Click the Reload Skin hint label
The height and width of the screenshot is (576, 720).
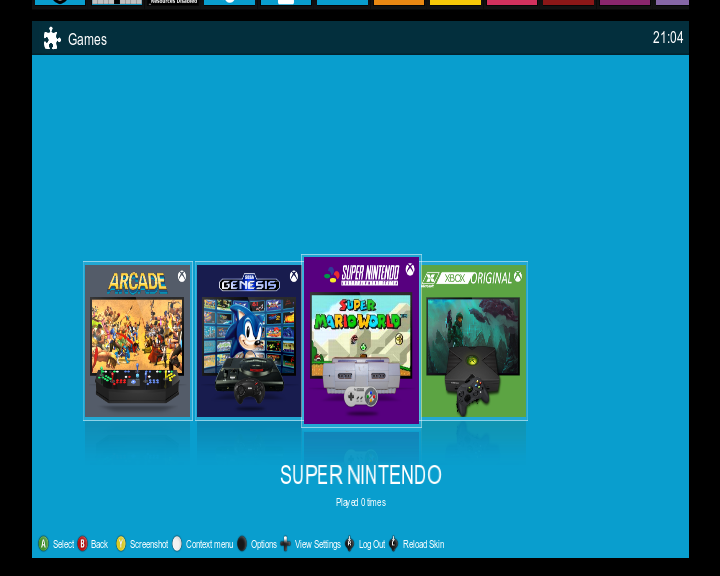423,544
